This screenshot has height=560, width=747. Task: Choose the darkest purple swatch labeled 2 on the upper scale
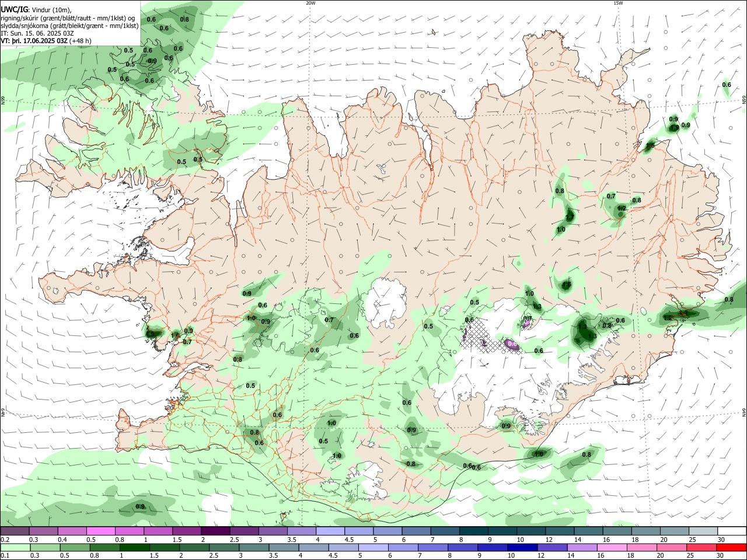(215, 531)
